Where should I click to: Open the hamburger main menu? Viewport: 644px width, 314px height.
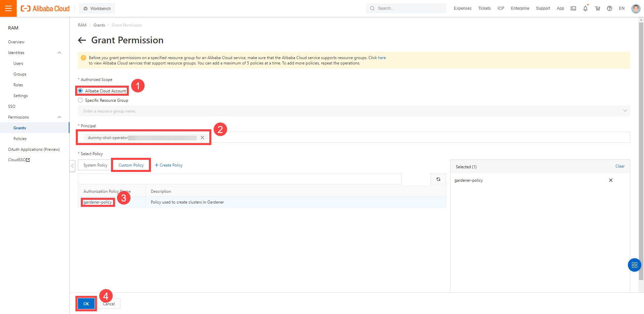coord(8,8)
